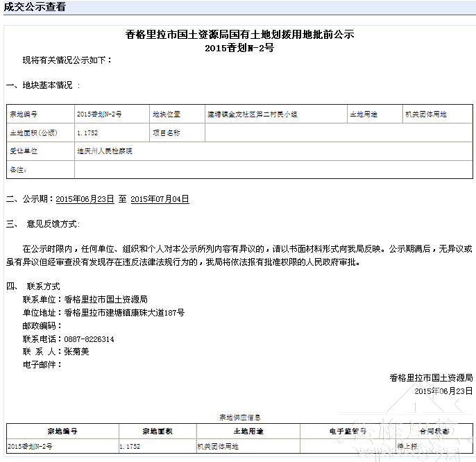Click 宗地编号 column header in bottom table

point(62,431)
